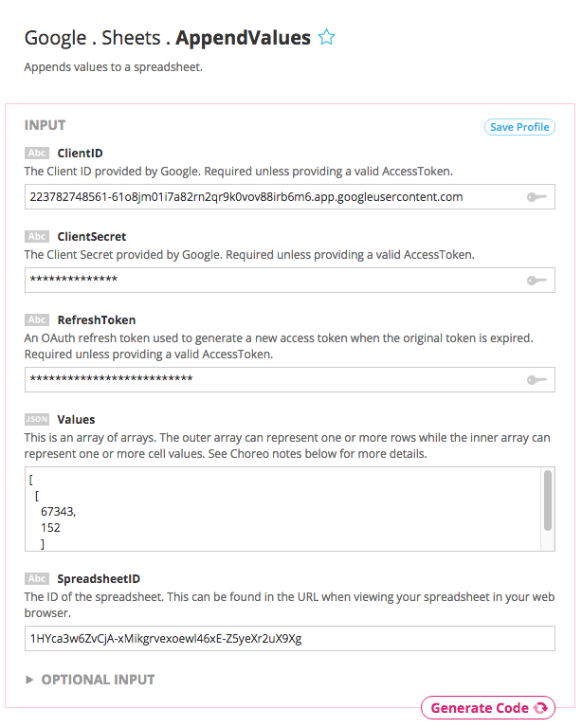Click the circular arrows icon in Generate Code

coord(540,708)
